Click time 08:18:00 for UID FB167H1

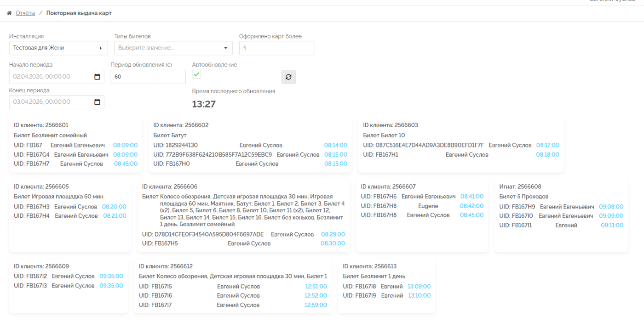click(x=547, y=155)
